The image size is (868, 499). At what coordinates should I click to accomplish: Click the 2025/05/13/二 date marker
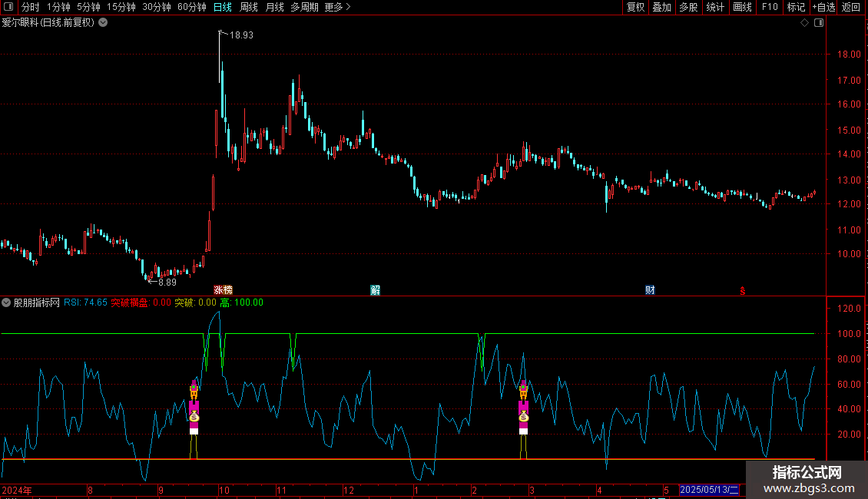pos(709,490)
